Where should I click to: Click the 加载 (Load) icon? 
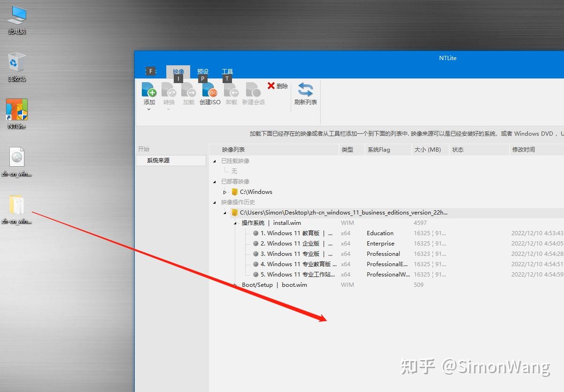point(188,90)
